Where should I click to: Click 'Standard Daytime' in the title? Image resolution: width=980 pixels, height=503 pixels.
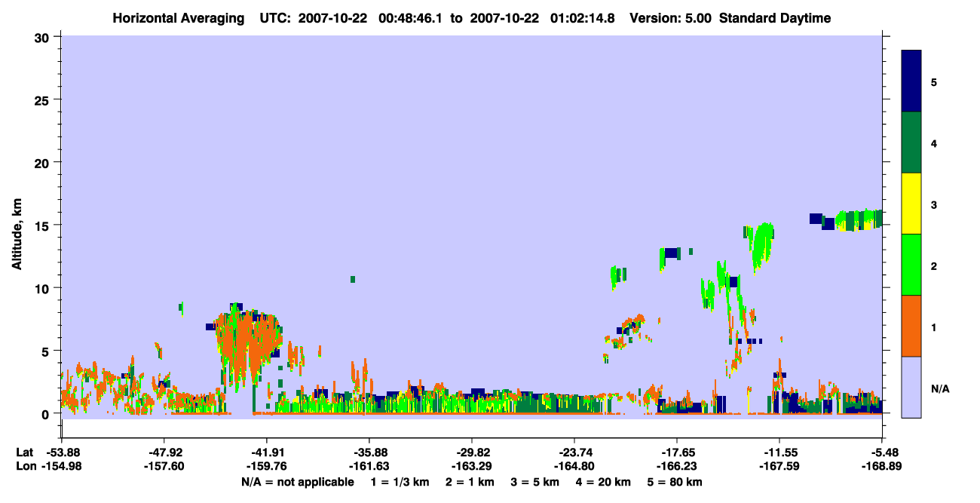click(775, 18)
